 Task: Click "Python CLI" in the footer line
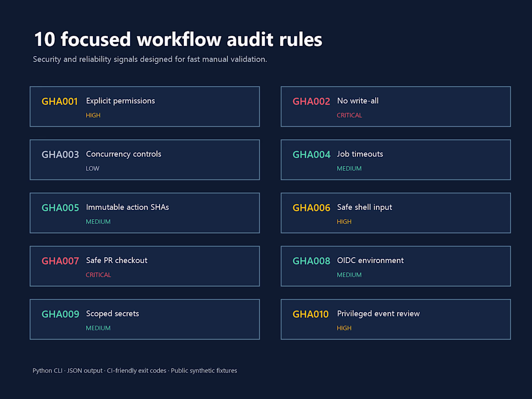47,371
